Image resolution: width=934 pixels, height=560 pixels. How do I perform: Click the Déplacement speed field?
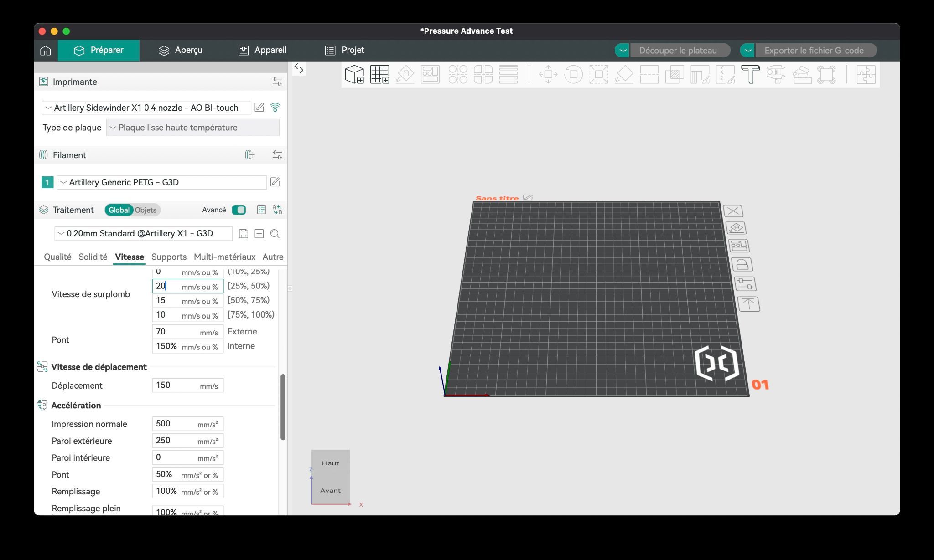click(x=187, y=385)
